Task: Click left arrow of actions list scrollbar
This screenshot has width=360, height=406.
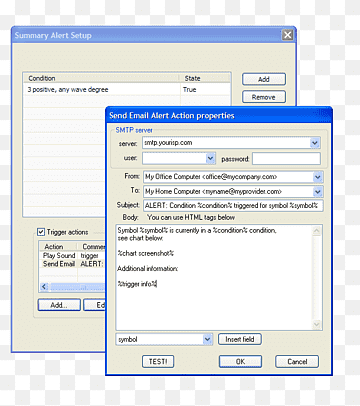Action: 44,287
